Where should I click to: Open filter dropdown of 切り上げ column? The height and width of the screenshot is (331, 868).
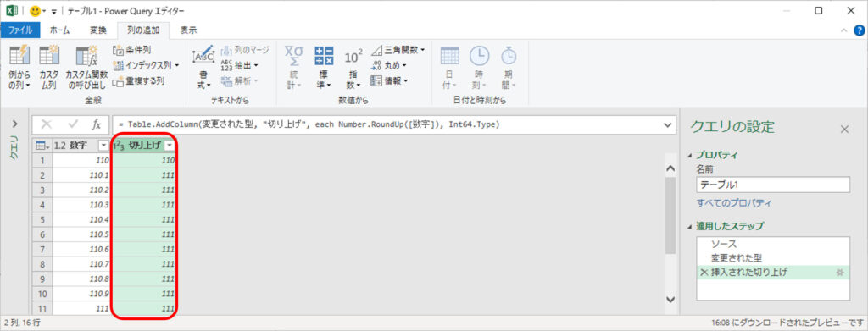click(170, 146)
